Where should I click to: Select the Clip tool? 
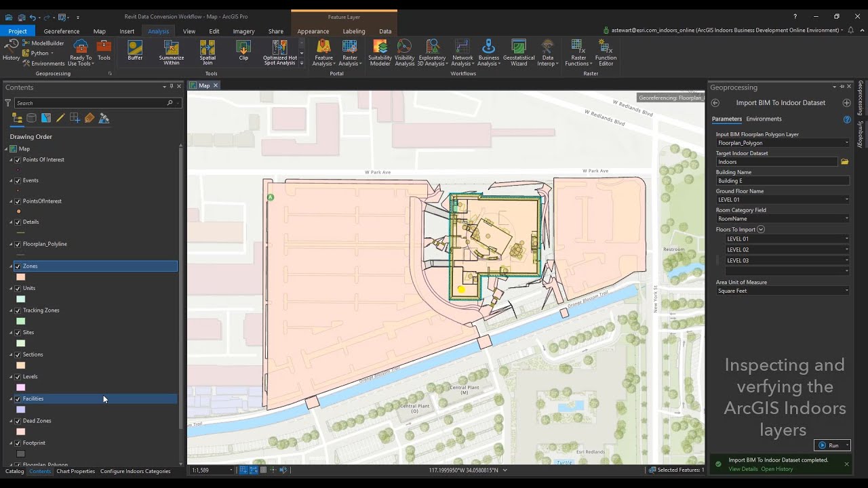[243, 50]
